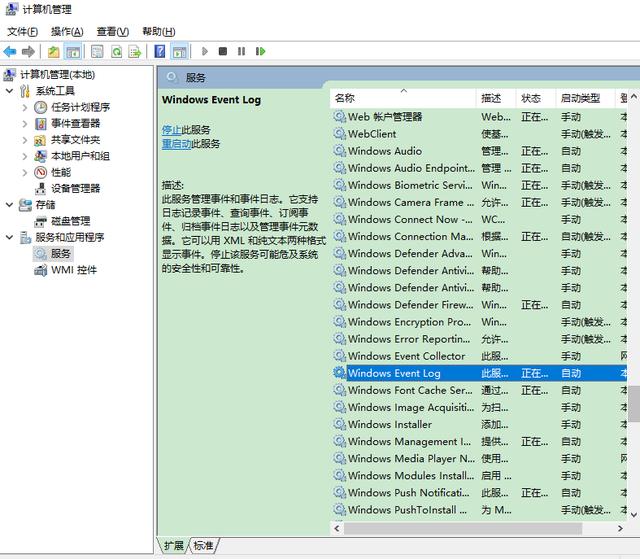Select Web 帐户管理器 service row
The height and width of the screenshot is (559, 640).
[x=479, y=117]
